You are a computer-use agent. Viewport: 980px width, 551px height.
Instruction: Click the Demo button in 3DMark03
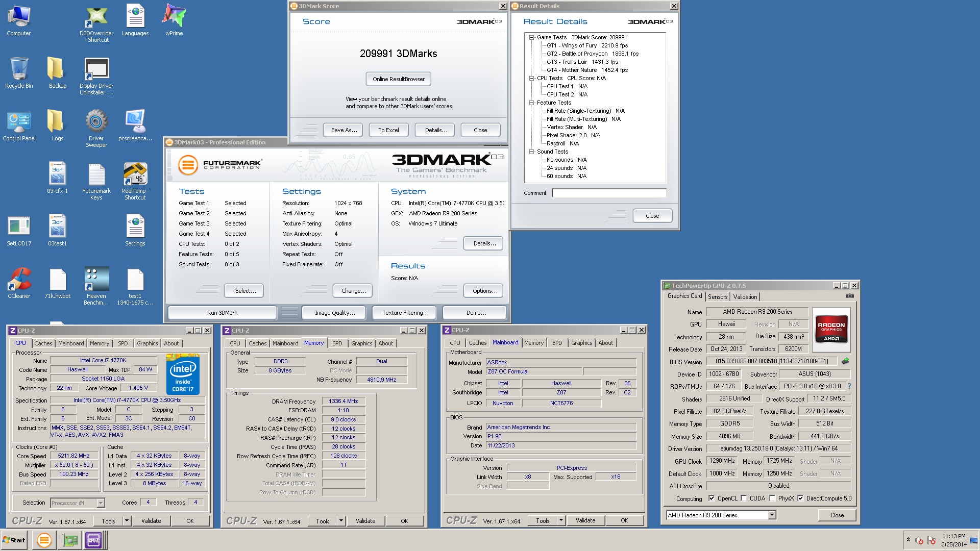coord(476,313)
